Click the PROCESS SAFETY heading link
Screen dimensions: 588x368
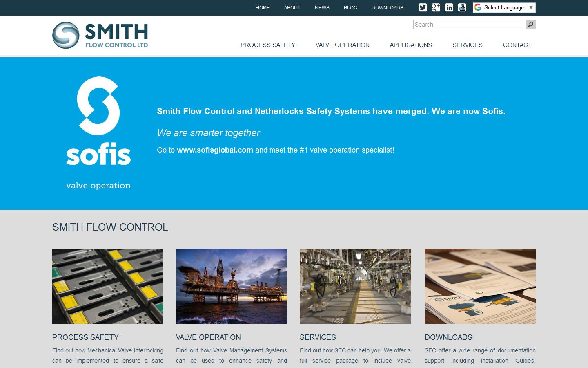click(x=85, y=337)
